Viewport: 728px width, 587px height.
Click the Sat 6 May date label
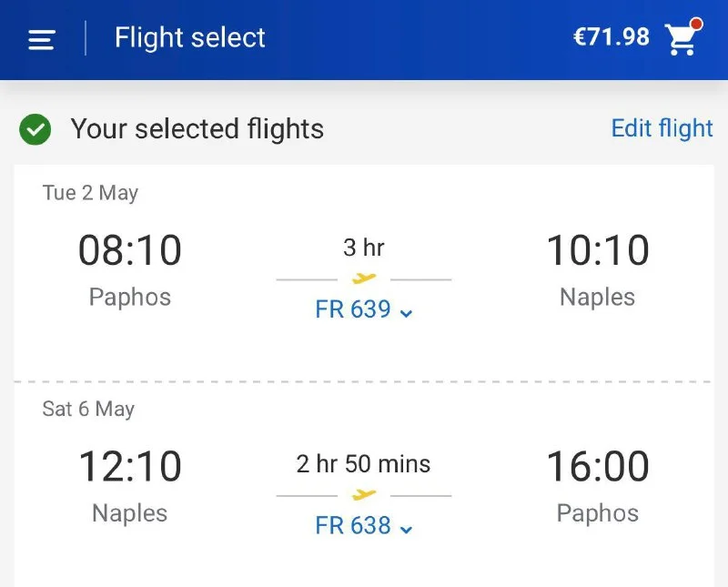click(x=88, y=409)
